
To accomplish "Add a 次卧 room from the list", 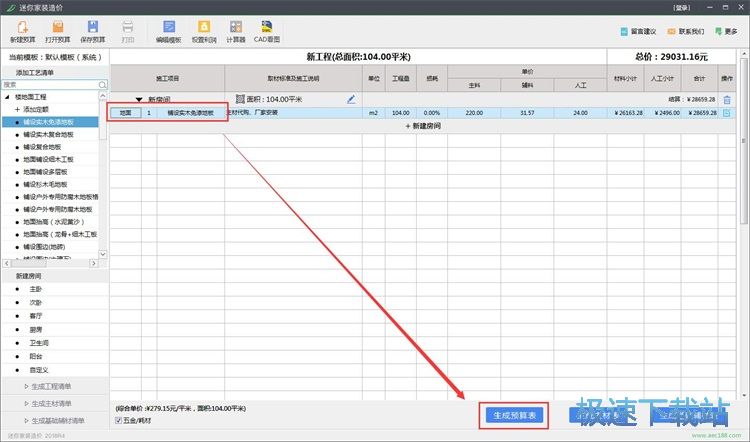I will pos(35,302).
